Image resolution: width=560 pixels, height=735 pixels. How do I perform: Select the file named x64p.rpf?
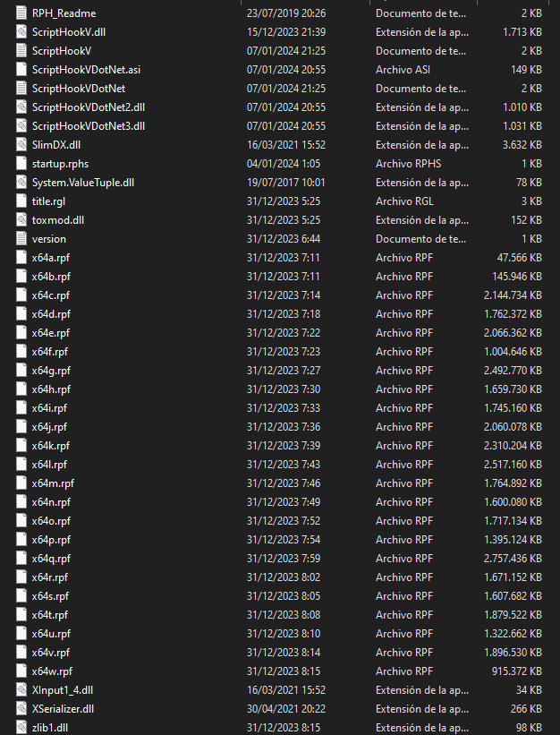(51, 540)
